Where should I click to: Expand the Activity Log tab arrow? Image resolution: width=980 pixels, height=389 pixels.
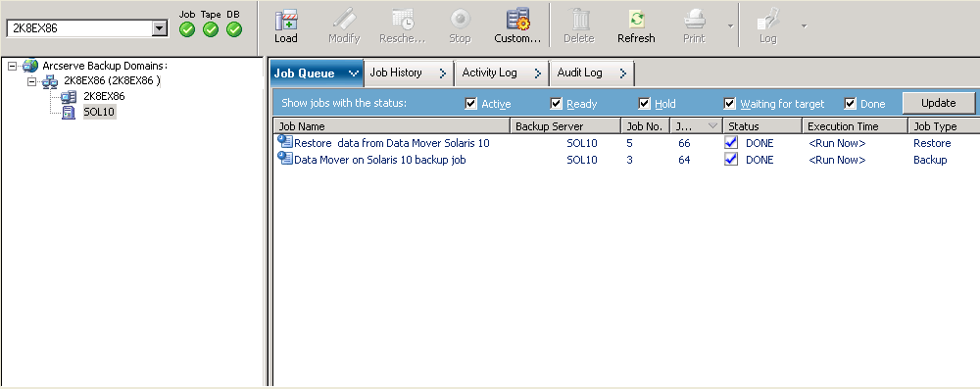(537, 73)
